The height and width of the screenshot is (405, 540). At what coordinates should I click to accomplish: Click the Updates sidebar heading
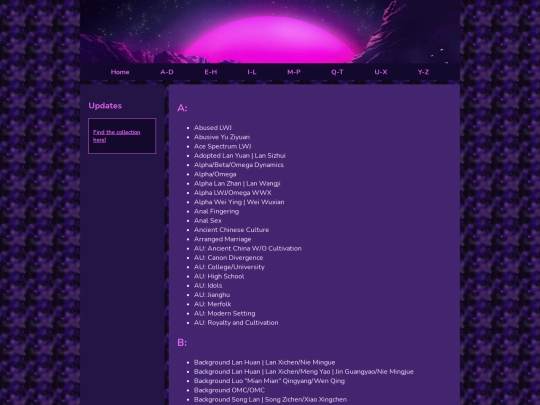point(105,106)
